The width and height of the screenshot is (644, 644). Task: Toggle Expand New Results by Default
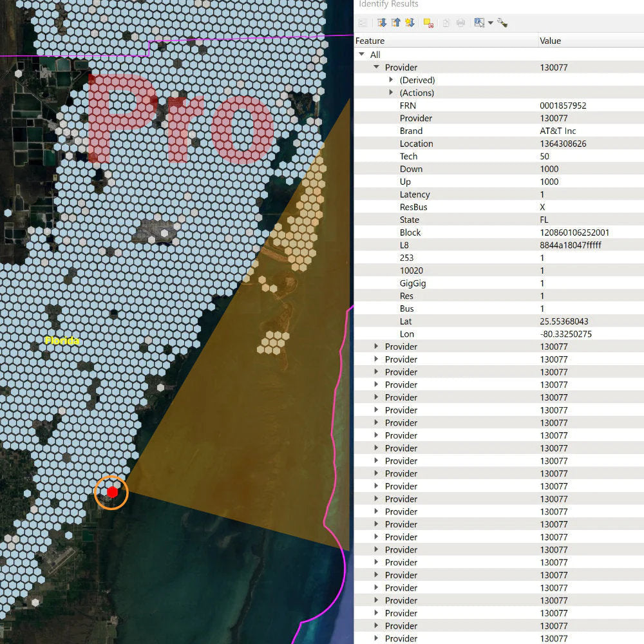click(410, 23)
